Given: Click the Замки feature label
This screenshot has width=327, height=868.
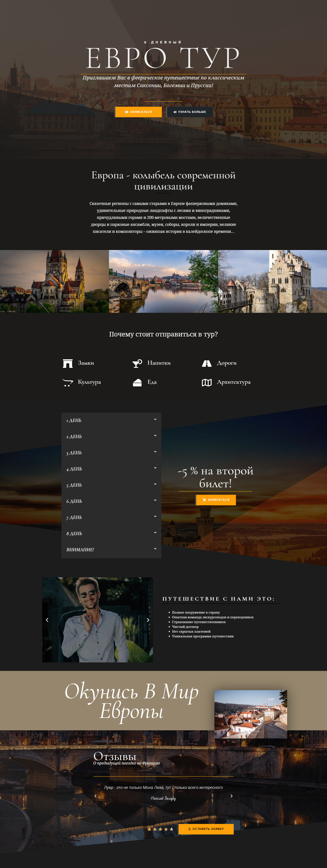Looking at the screenshot, I should (x=86, y=363).
